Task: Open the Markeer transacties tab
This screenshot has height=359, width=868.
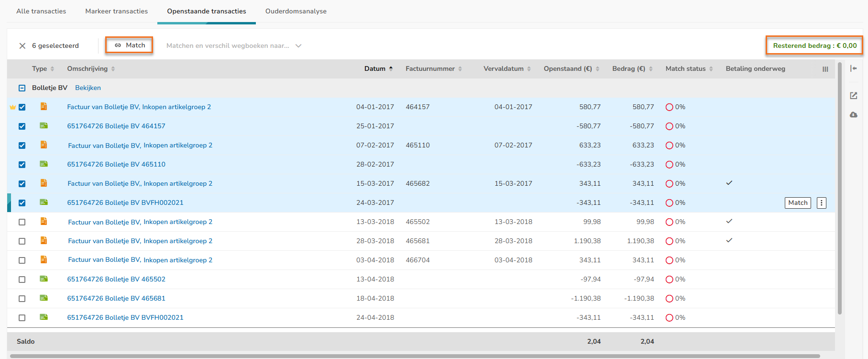Action: 117,11
